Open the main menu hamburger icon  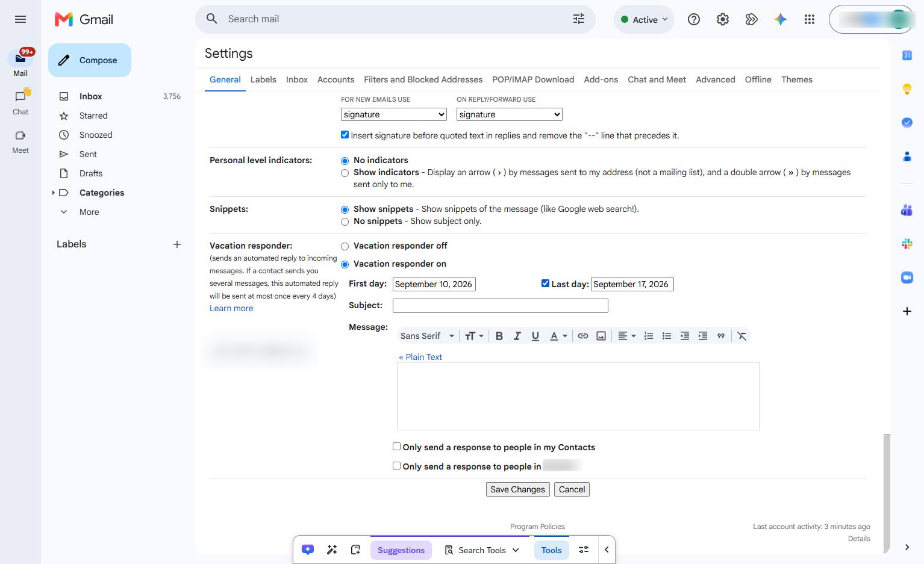[20, 19]
